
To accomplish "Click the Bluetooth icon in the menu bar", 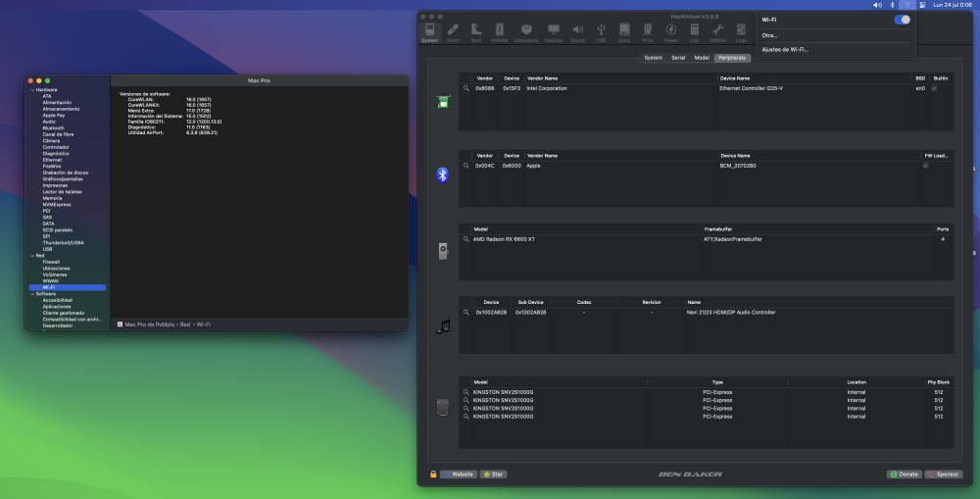I will pyautogui.click(x=892, y=4).
